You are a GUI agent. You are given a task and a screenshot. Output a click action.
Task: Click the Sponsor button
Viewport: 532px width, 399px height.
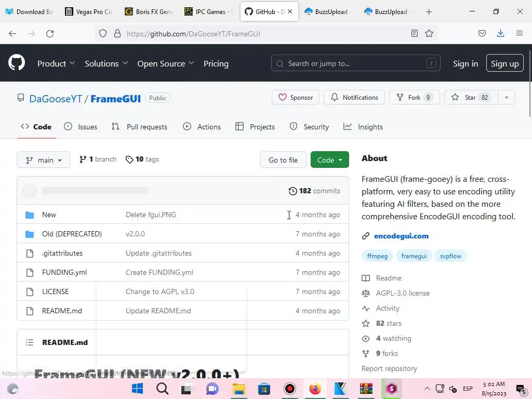coord(296,97)
